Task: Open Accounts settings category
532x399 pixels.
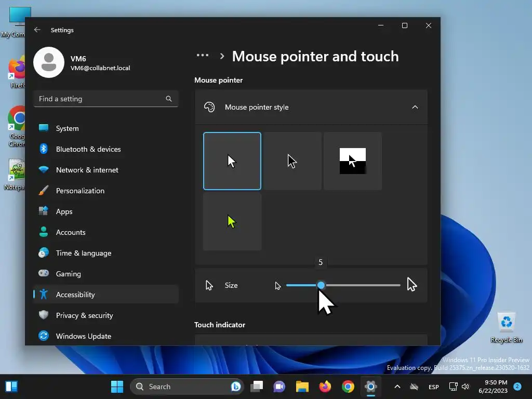Action: (106, 232)
